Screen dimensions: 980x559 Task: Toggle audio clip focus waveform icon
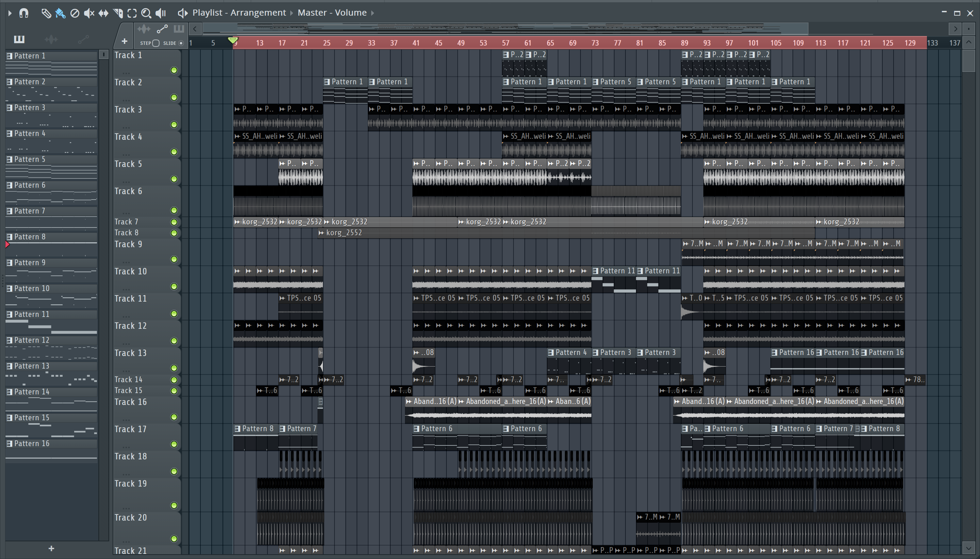coord(144,29)
